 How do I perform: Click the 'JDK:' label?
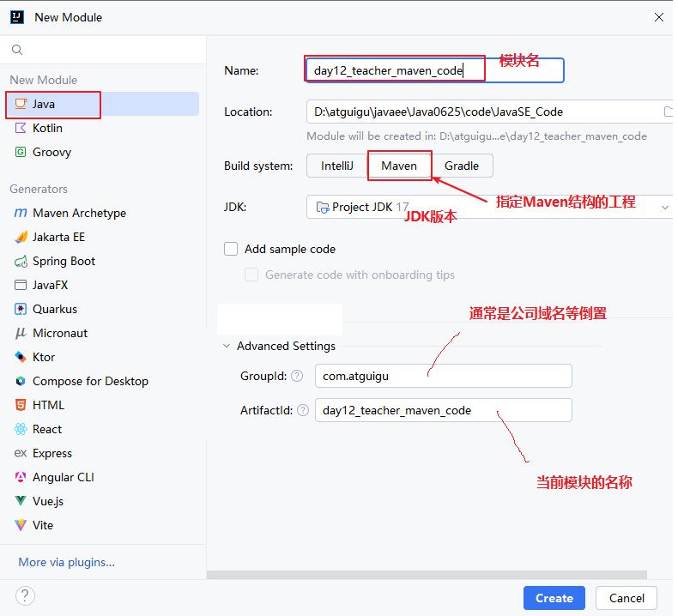(235, 207)
